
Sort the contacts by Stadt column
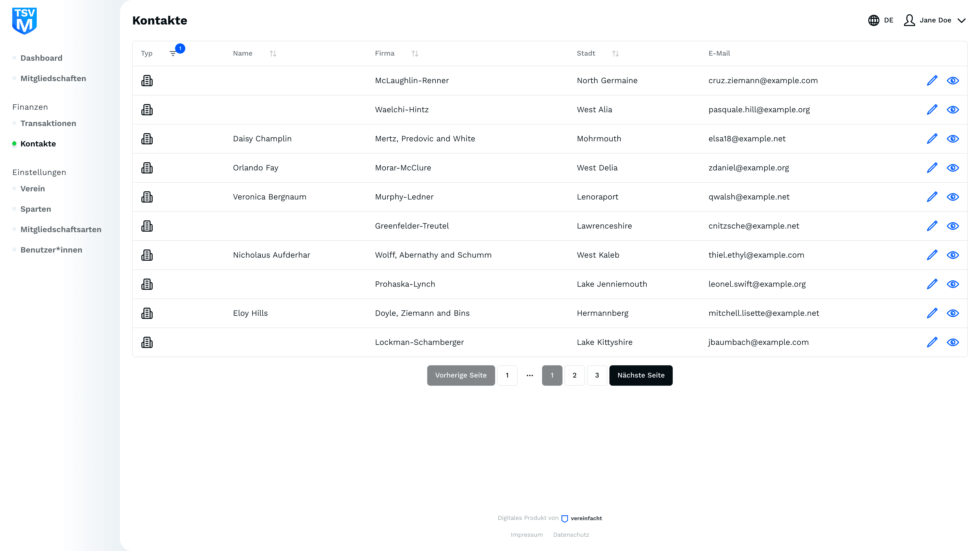[615, 54]
